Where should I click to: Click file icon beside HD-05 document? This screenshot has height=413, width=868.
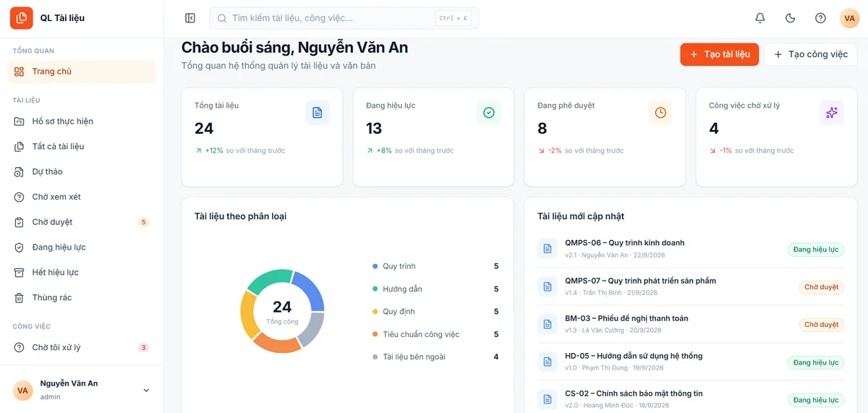[548, 362]
